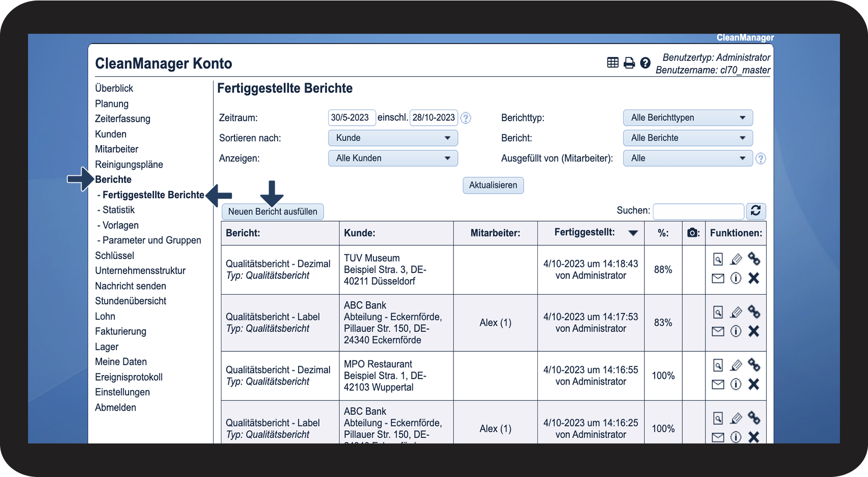The image size is (868, 477).
Task: Click help icon next to date range
Action: pos(466,118)
